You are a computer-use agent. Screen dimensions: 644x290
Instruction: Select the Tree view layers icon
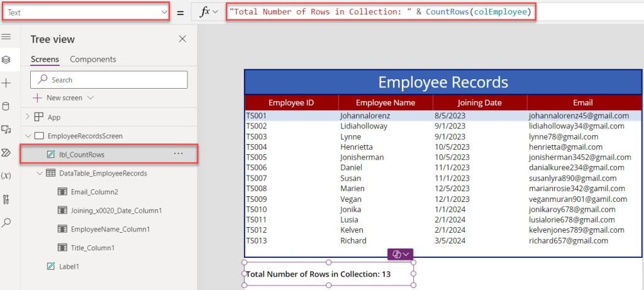tap(6, 60)
